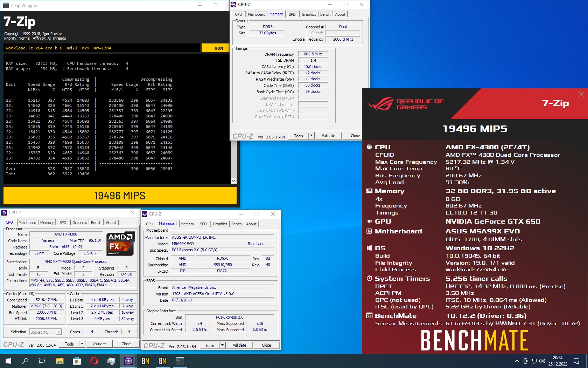The height and width of the screenshot is (368, 588).
Task: Click the Memory section icon in BenchMate
Action: point(369,191)
